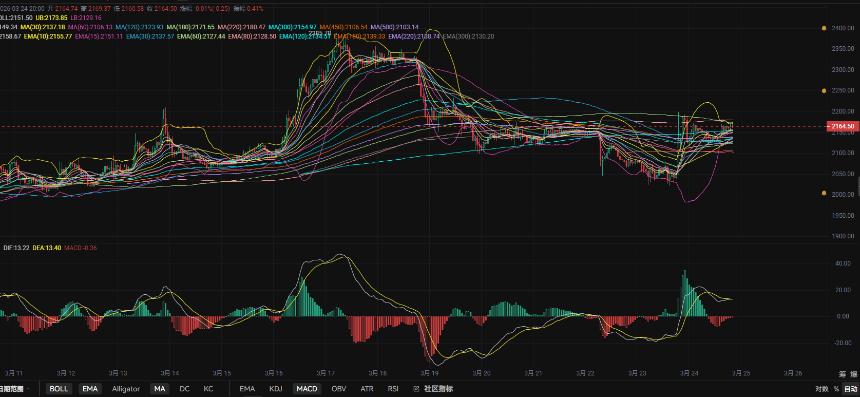Click the MA(180):2171.55 legend entry
860x397 pixels.
coord(191,27)
